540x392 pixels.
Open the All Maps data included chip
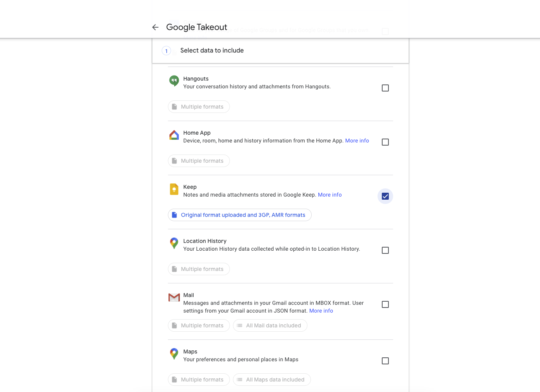tap(272, 380)
